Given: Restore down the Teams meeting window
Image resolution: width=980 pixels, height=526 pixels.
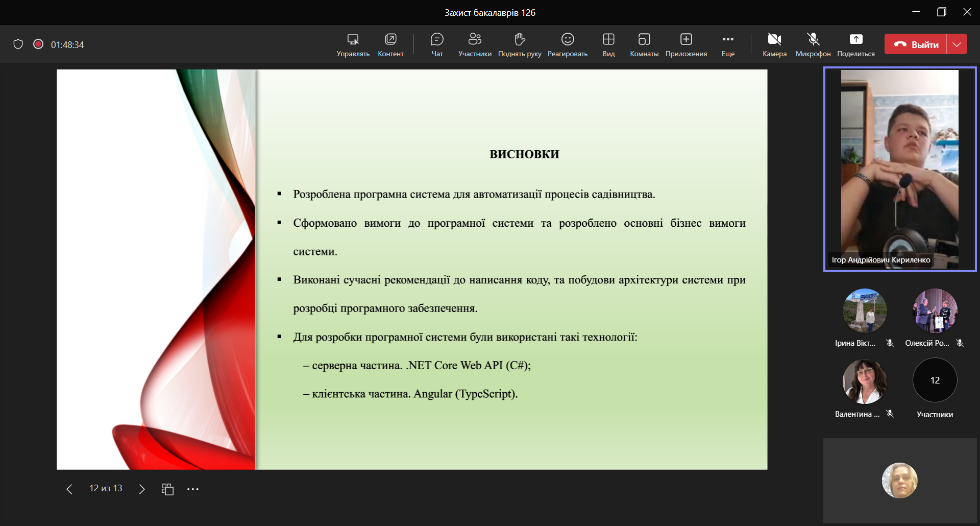Looking at the screenshot, I should point(942,12).
